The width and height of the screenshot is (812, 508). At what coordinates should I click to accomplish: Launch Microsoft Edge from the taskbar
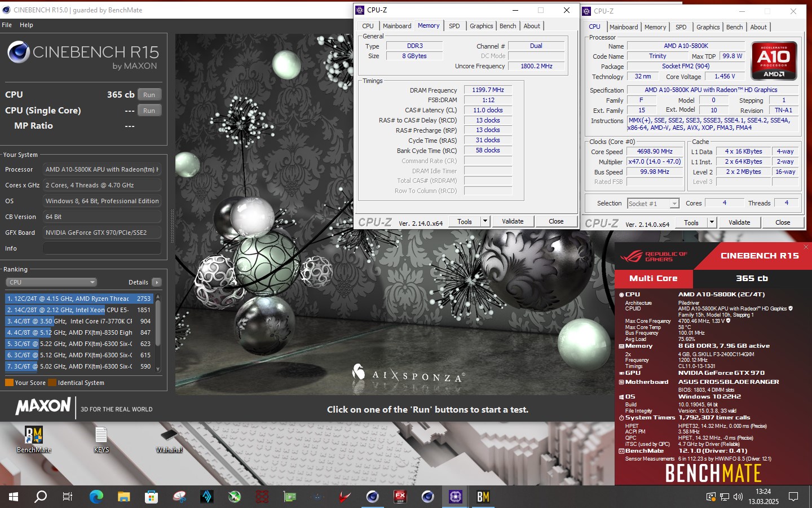tap(96, 497)
